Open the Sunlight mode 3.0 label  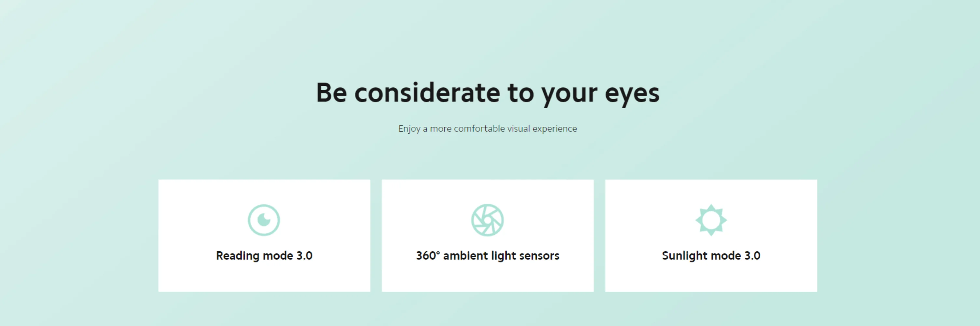tap(711, 256)
